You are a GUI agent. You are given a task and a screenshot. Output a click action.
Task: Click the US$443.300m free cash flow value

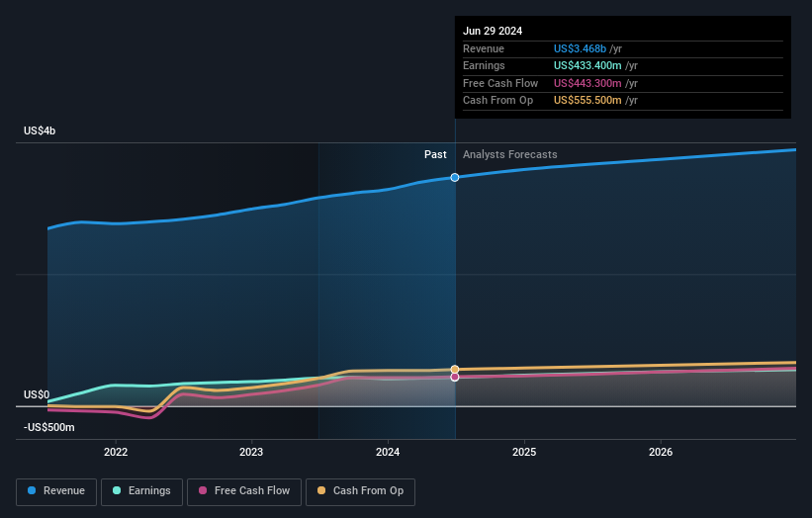click(587, 83)
